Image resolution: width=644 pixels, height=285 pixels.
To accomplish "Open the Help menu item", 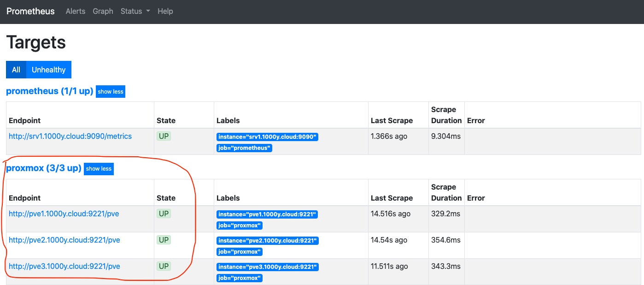I will click(165, 11).
